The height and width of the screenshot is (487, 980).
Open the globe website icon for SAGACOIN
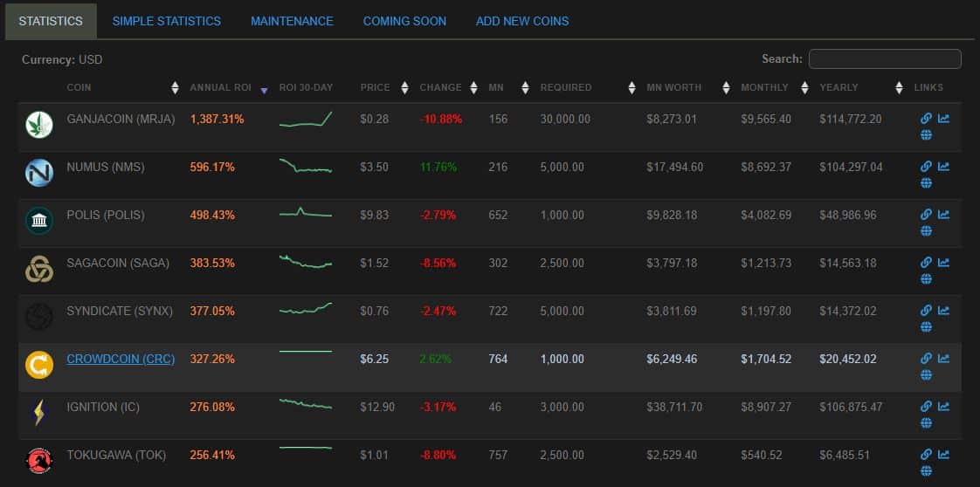pos(926,279)
